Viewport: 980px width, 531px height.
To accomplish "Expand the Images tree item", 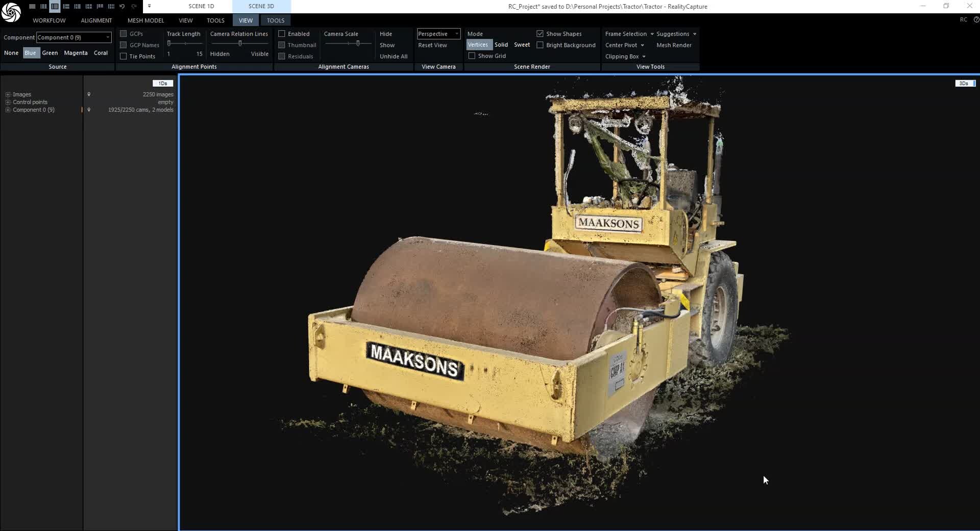I will (8, 94).
